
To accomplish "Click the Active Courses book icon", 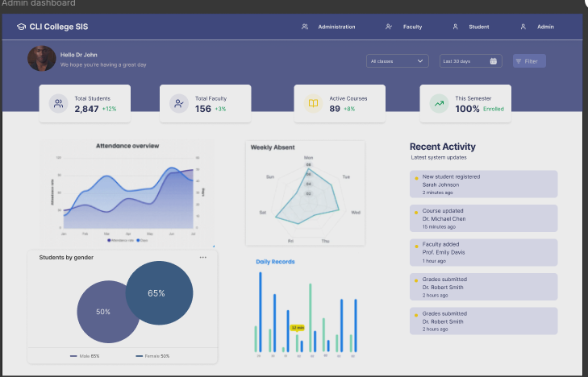I will pos(312,104).
